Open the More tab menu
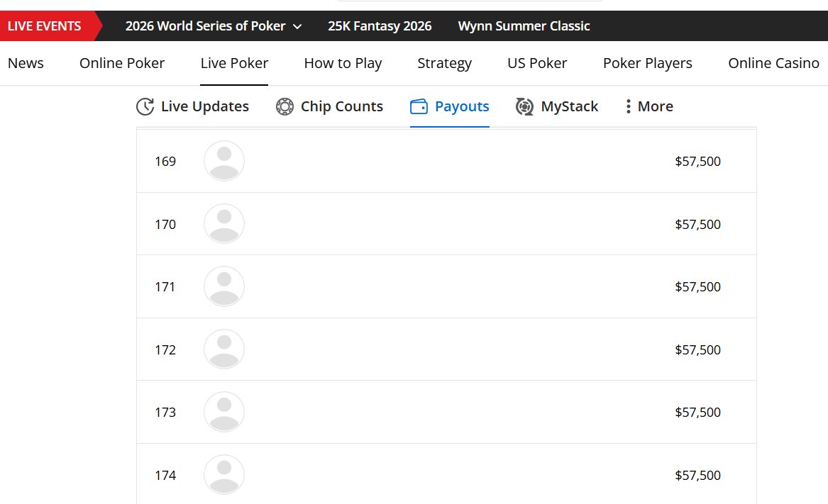Screen dimensions: 828x504 (649, 106)
